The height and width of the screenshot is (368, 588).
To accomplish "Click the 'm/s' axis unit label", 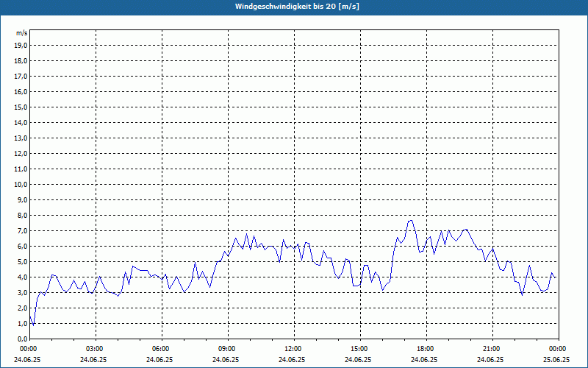I will click(x=21, y=33).
